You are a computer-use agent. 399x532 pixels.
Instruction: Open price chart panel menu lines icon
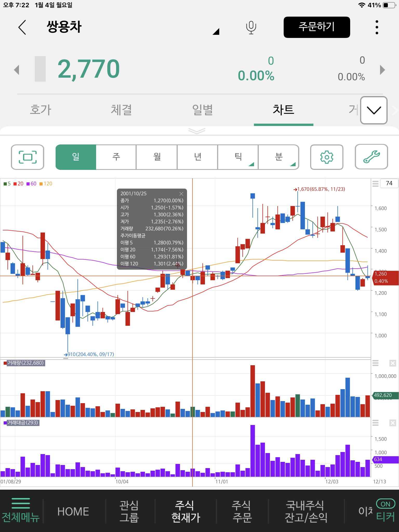375,184
